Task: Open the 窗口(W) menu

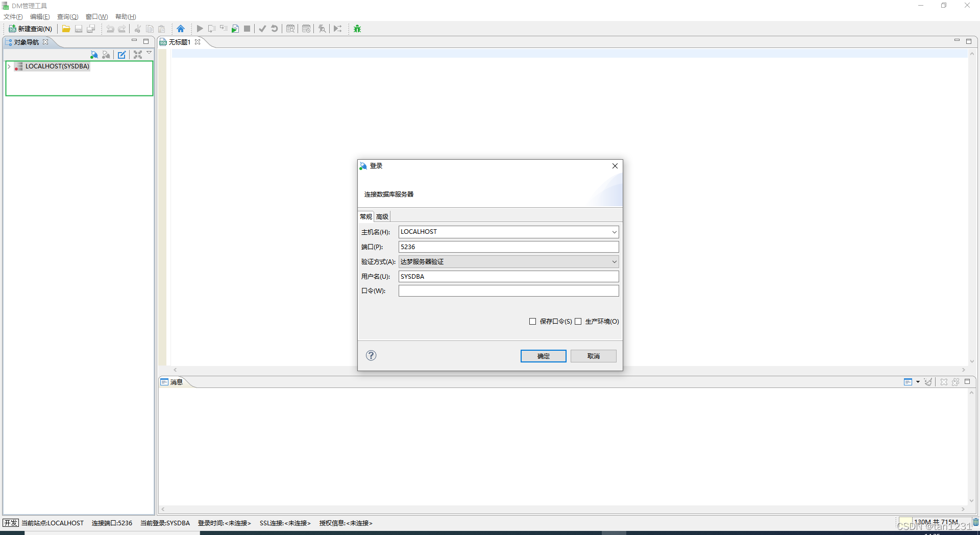Action: [x=96, y=17]
